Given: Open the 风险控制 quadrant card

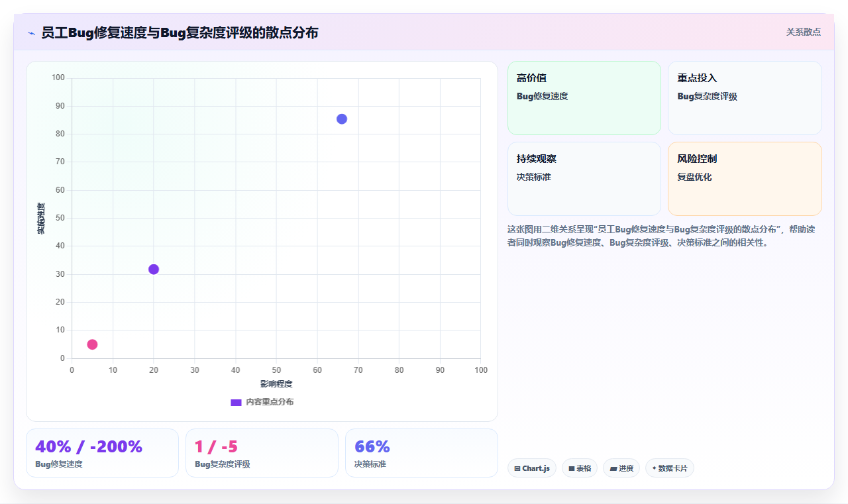Looking at the screenshot, I should click(745, 179).
